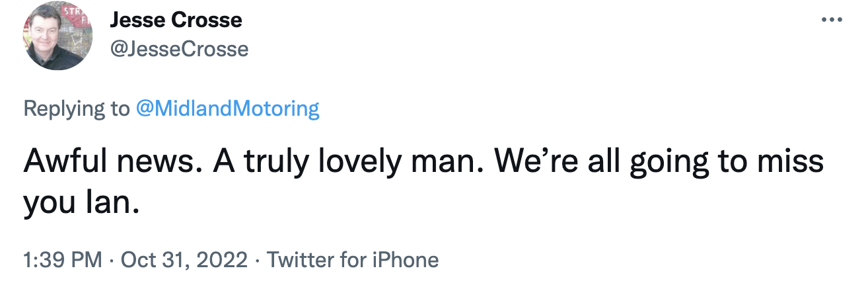Click Jesse Crosse's profile avatar
Image resolution: width=868 pixels, height=291 pixels.
58,37
